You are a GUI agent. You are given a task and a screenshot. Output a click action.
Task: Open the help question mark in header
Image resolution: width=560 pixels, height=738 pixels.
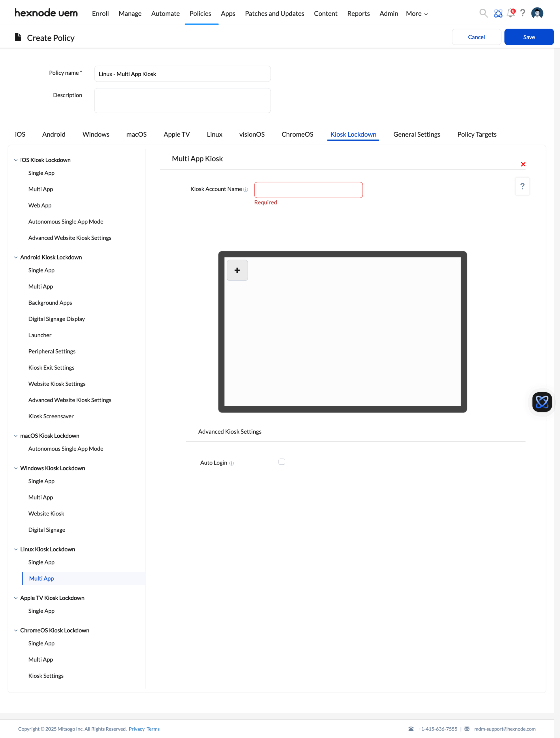coord(523,13)
